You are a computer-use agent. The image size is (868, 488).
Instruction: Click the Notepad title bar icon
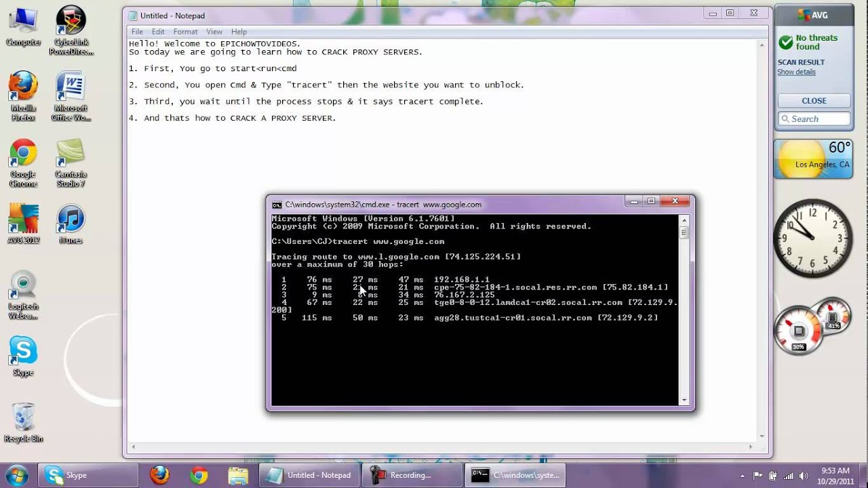(x=132, y=16)
